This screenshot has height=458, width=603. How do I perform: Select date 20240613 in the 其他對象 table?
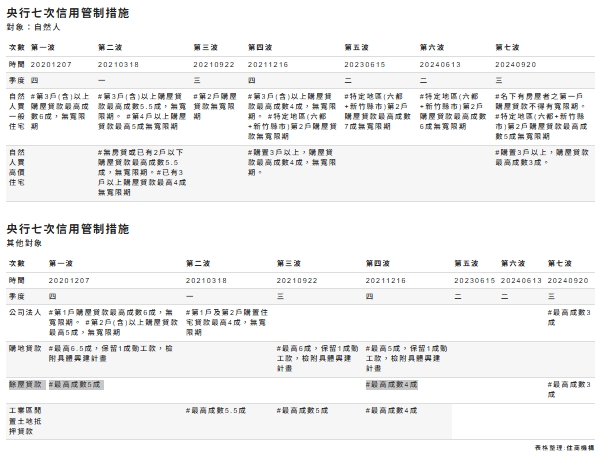[x=521, y=281]
